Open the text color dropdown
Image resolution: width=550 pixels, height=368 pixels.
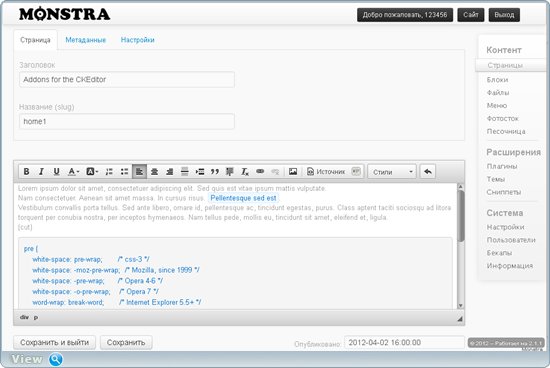[x=73, y=172]
